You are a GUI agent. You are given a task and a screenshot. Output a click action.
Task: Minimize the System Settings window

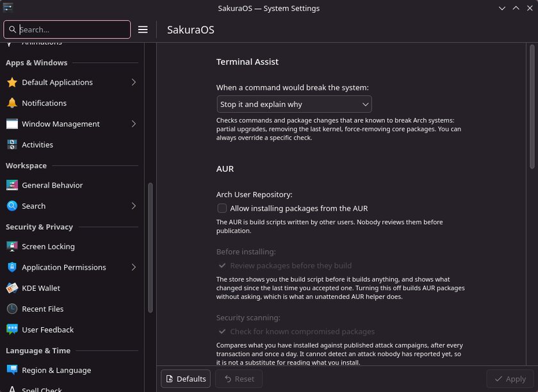click(x=502, y=8)
